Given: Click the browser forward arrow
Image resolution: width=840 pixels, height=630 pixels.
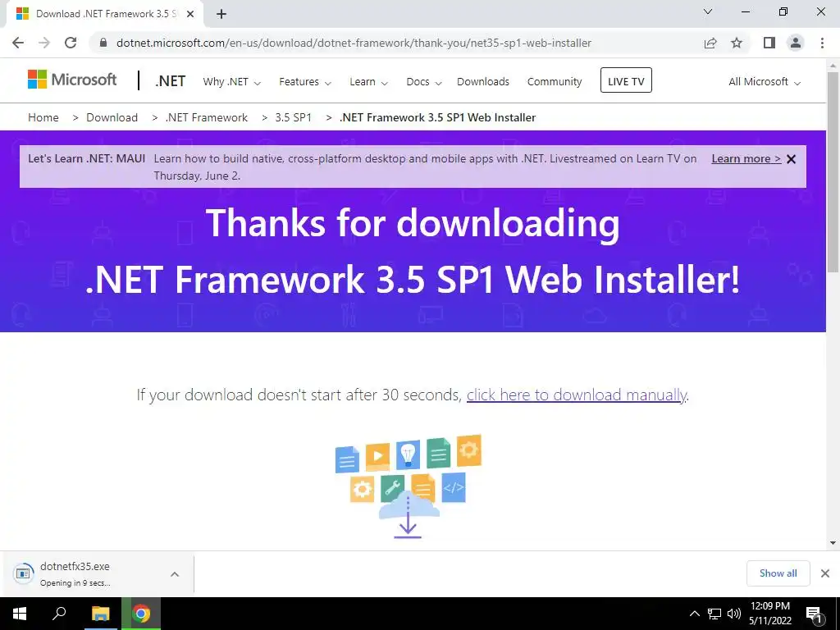Looking at the screenshot, I should pos(44,43).
